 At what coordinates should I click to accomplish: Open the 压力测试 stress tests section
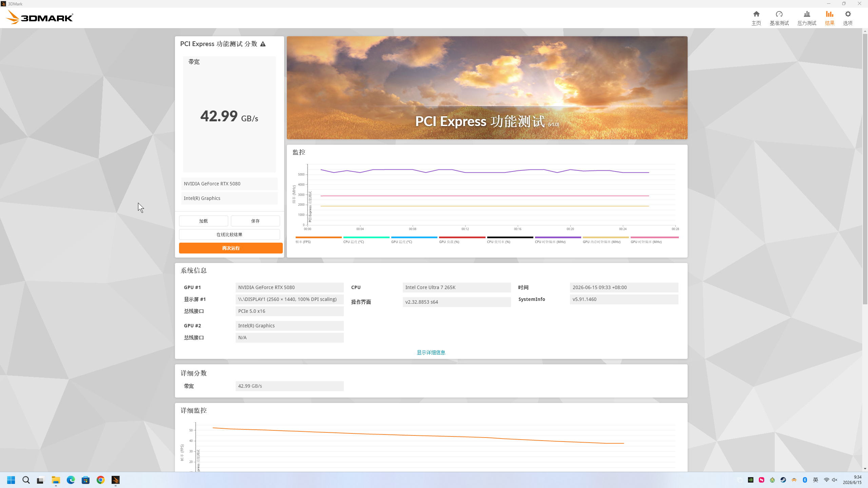click(x=807, y=18)
